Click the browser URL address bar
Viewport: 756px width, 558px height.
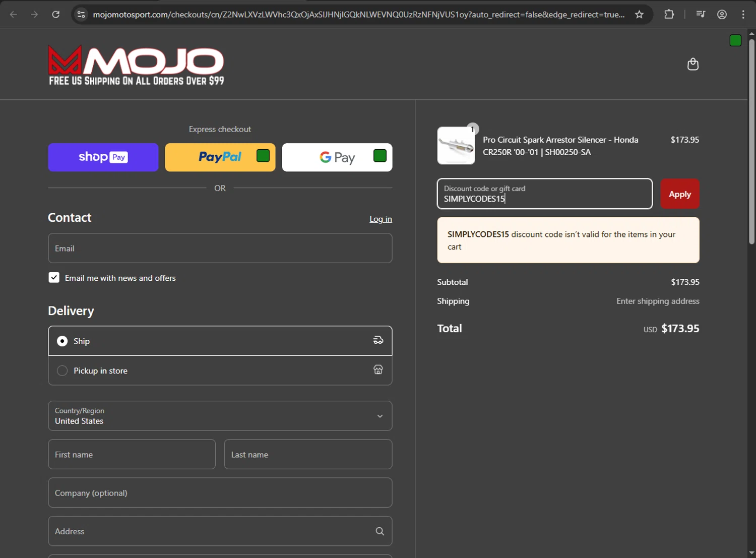point(358,14)
